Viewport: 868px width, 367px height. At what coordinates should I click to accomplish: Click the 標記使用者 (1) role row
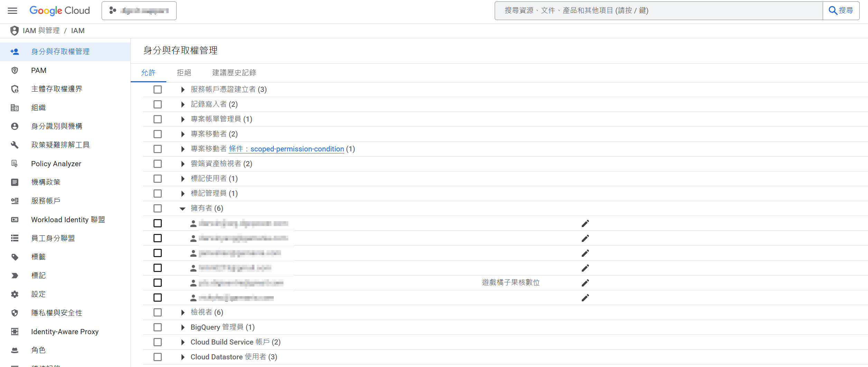point(505,179)
